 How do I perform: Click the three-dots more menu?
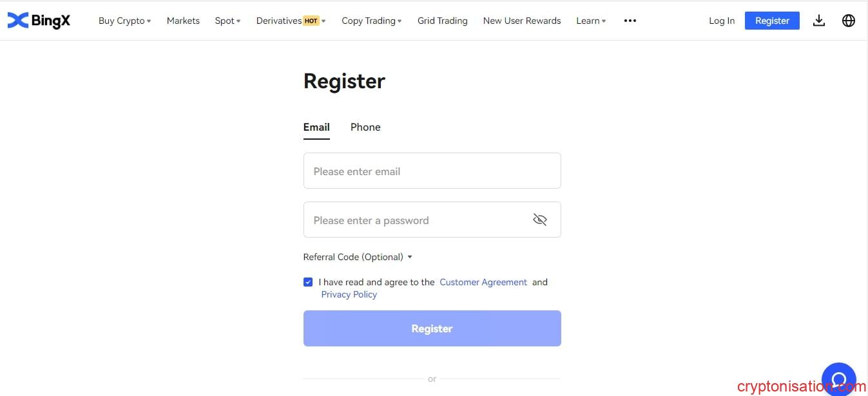[x=630, y=21]
